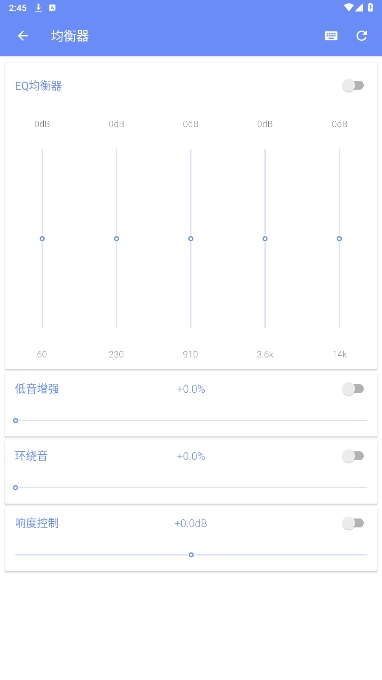Enable the 响度控制 loudness switch
Screen dimensions: 382x680
click(353, 523)
